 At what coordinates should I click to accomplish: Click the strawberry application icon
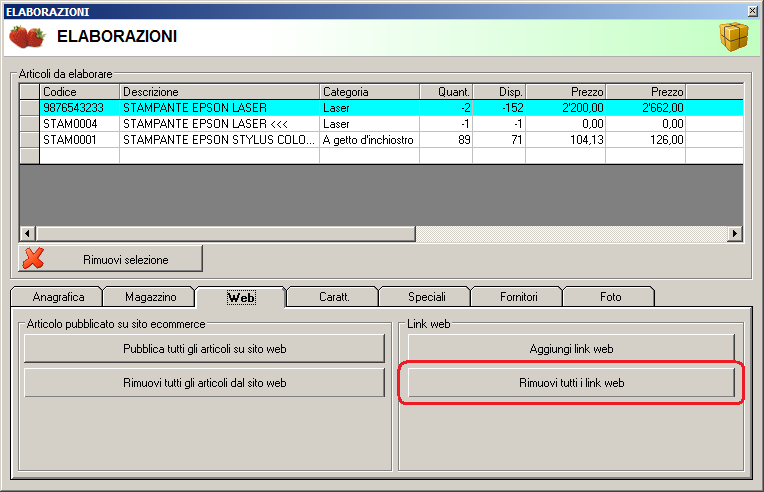coord(27,37)
